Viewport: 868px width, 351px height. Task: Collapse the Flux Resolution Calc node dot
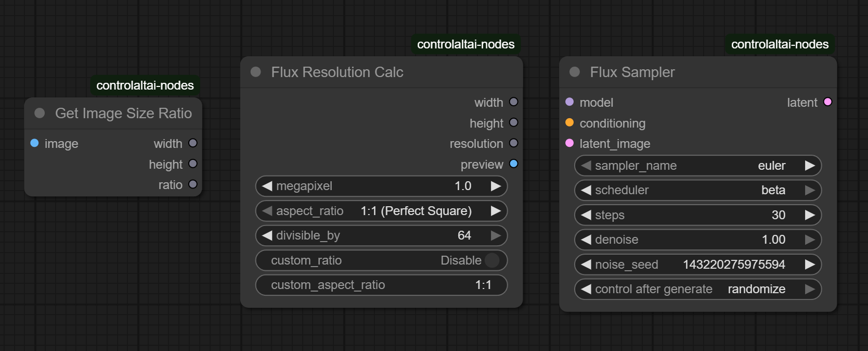pos(255,72)
